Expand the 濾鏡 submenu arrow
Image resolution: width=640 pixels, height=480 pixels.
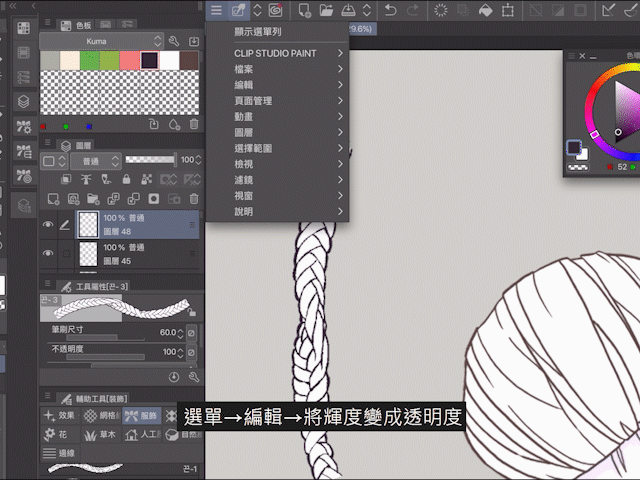click(341, 180)
